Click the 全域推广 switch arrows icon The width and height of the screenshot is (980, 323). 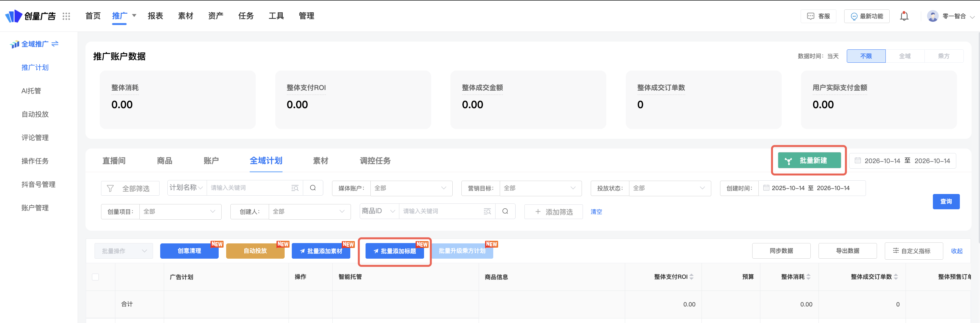point(55,44)
